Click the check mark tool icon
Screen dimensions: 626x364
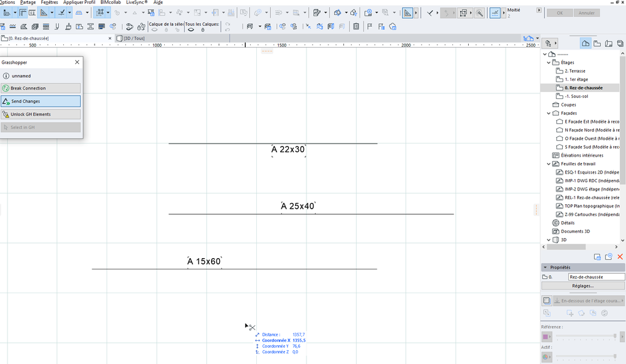(430, 13)
